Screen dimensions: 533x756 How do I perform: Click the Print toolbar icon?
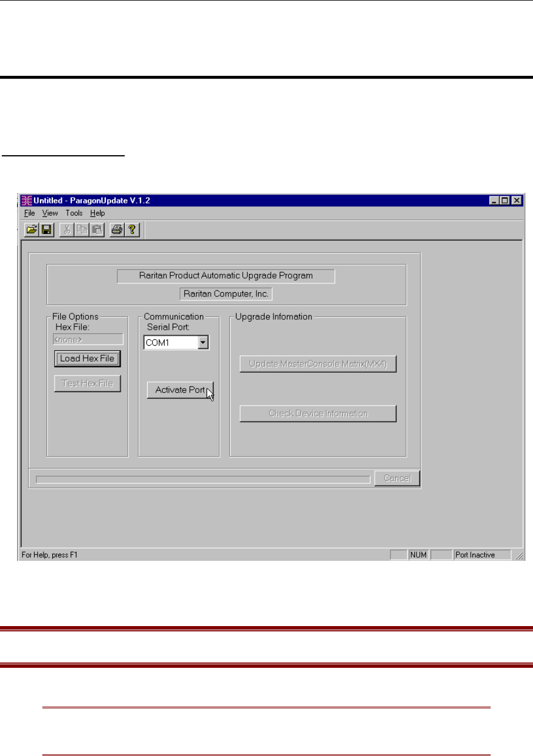coord(118,230)
